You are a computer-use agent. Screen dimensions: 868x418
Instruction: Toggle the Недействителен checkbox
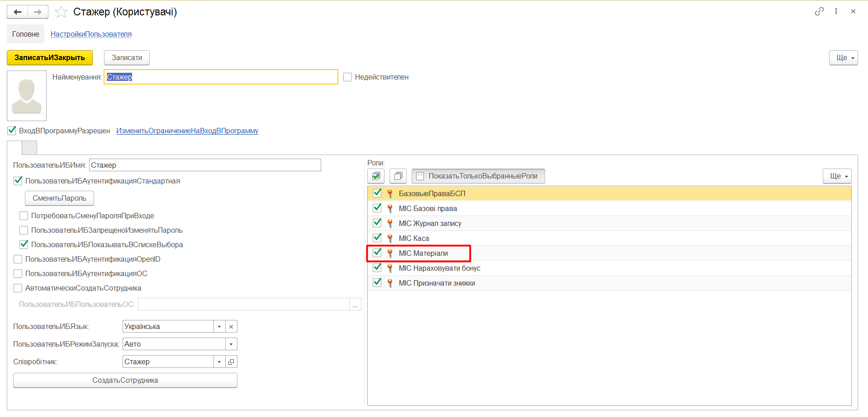tap(347, 77)
